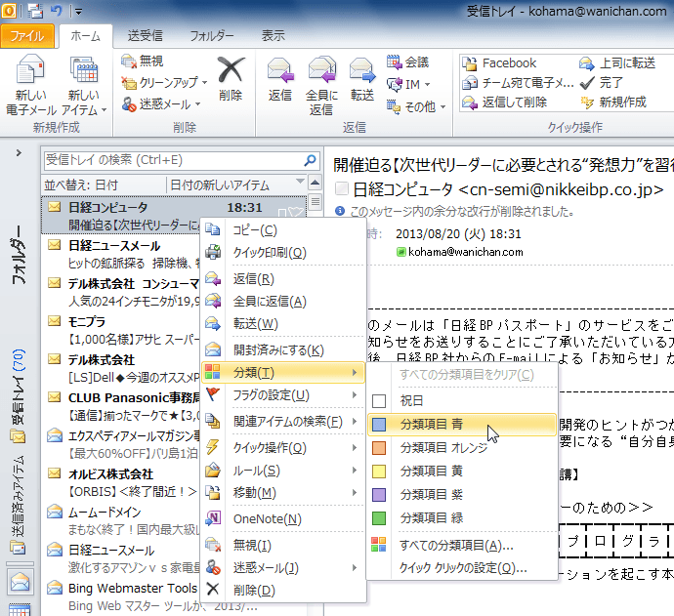Screen dimensions: 674x616
Task: Expand the その他 dropdown
Action: point(442,106)
